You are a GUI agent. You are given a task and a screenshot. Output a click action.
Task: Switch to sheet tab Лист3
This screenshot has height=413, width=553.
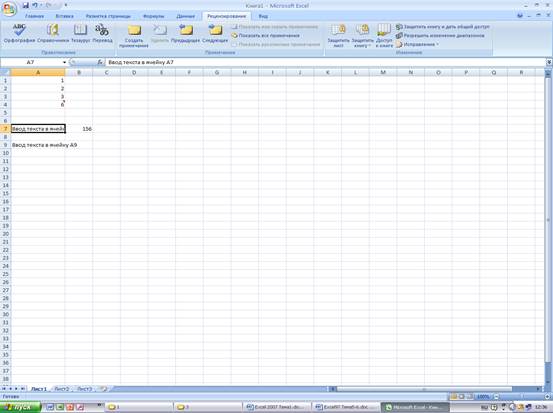[x=85, y=389]
